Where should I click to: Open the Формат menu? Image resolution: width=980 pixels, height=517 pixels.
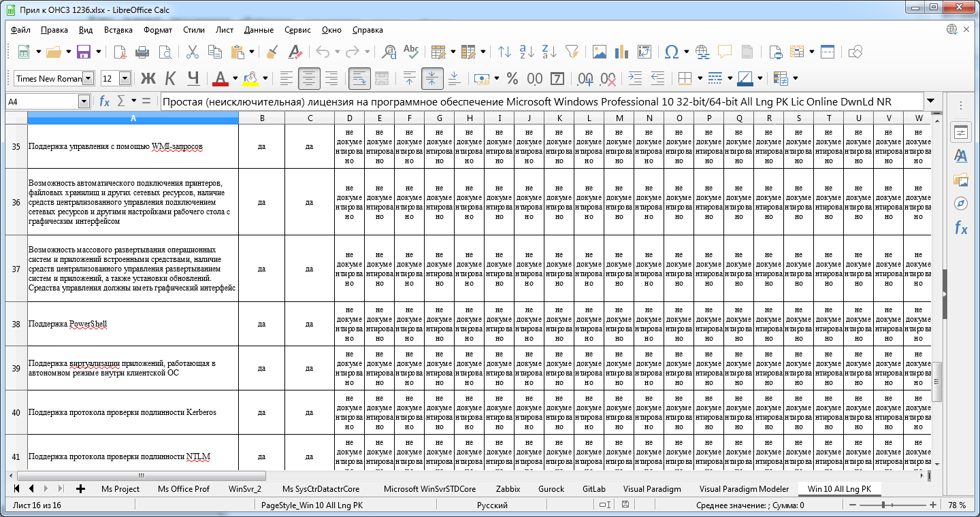click(158, 30)
